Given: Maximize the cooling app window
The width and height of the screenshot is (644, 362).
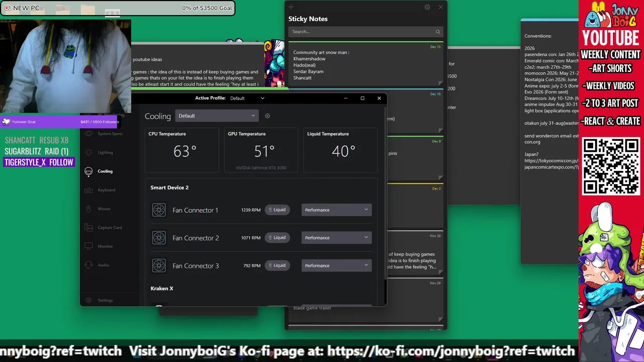Looking at the screenshot, I should [x=362, y=98].
